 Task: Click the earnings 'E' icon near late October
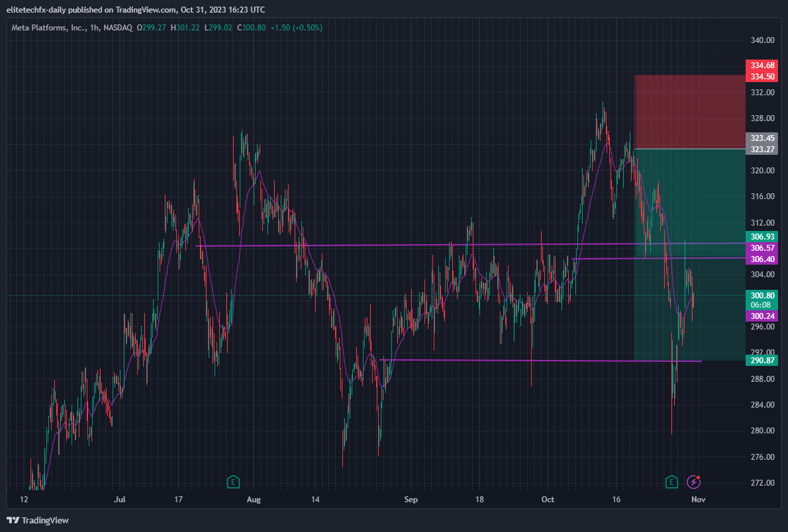click(671, 482)
